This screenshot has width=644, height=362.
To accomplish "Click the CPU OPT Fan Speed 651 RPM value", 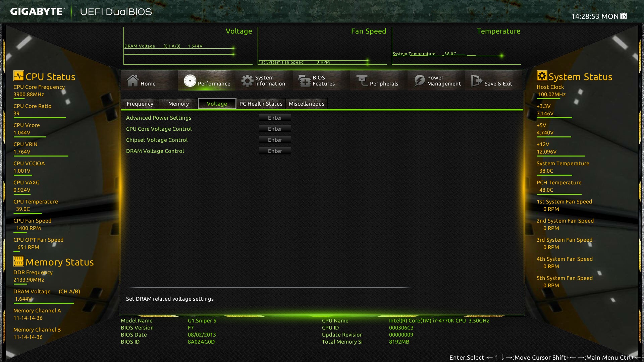I will pyautogui.click(x=28, y=247).
